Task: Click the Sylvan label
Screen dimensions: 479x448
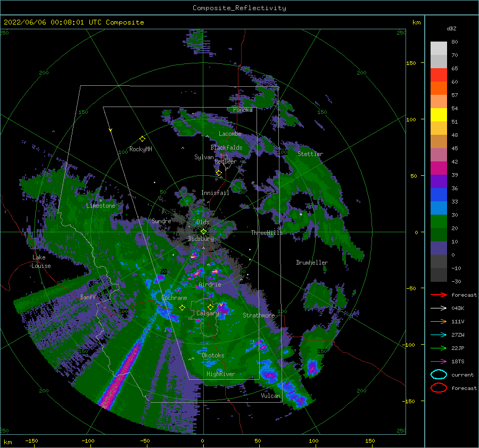Action: [204, 157]
